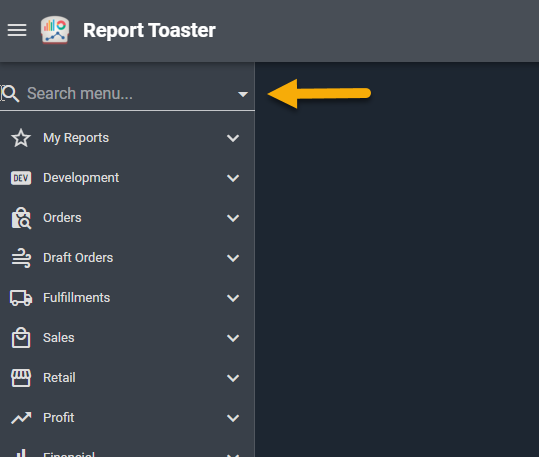Image resolution: width=539 pixels, height=457 pixels.
Task: Focus the Search menu input field
Action: pos(127,94)
